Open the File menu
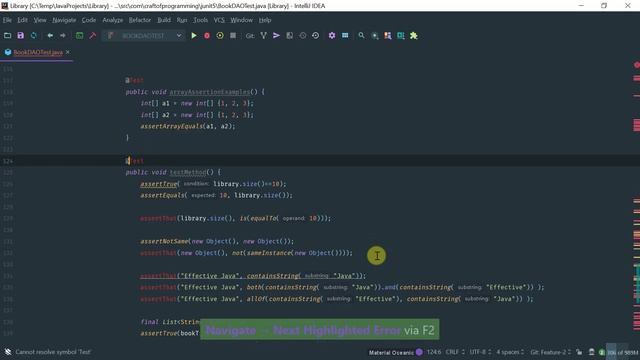Image resolution: width=640 pixels, height=360 pixels. [7, 20]
